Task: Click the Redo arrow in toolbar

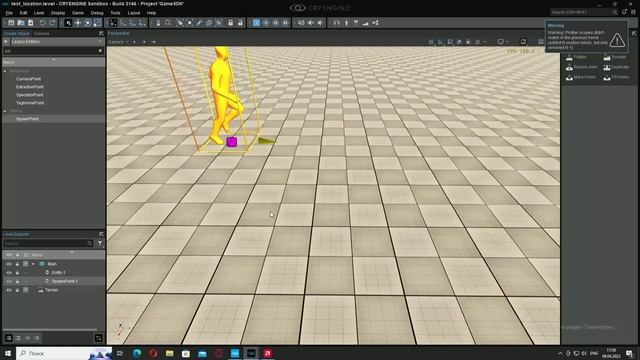Action: (52, 23)
